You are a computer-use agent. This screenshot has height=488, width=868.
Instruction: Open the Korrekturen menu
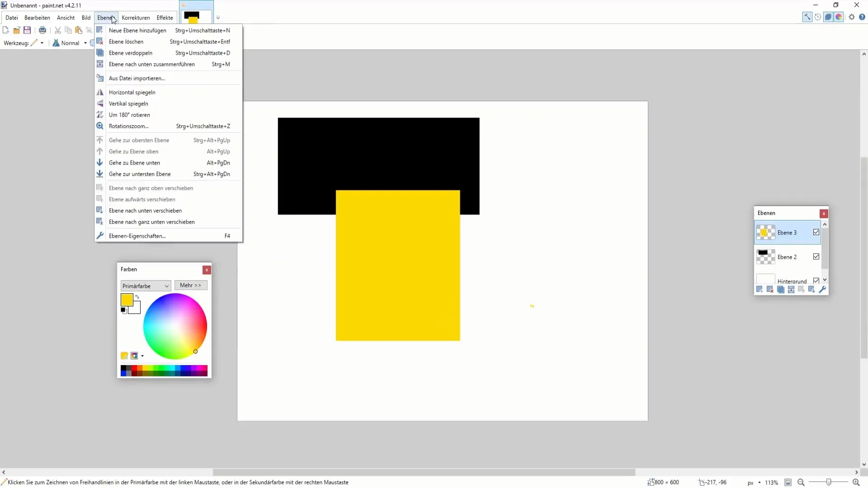(x=136, y=18)
